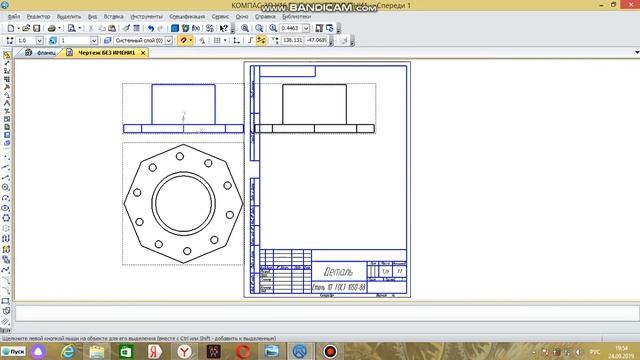640x360 pixels.
Task: Click the layers icon beside Системный слой
Action: [x=107, y=40]
